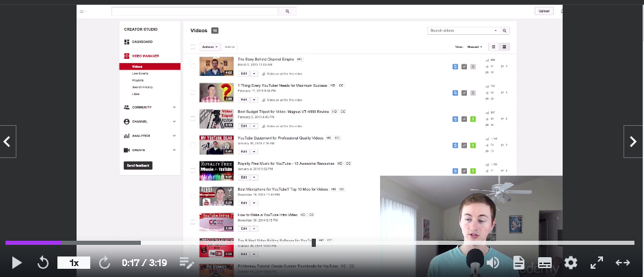Rewind the lecture a few seconds
This screenshot has height=277, width=644.
tap(43, 263)
